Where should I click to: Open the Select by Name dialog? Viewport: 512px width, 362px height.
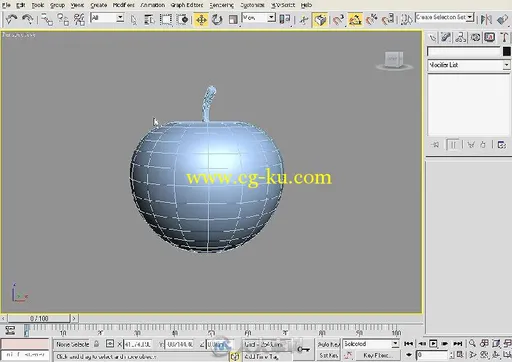(149, 20)
